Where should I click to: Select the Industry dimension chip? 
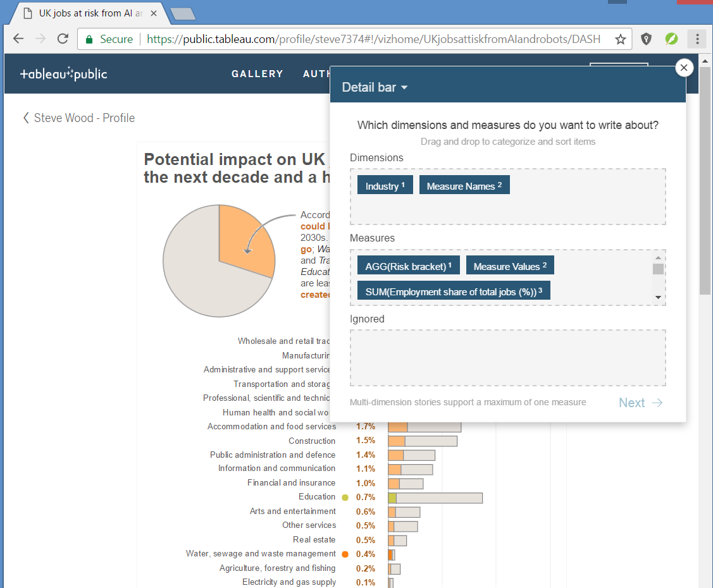click(x=385, y=186)
